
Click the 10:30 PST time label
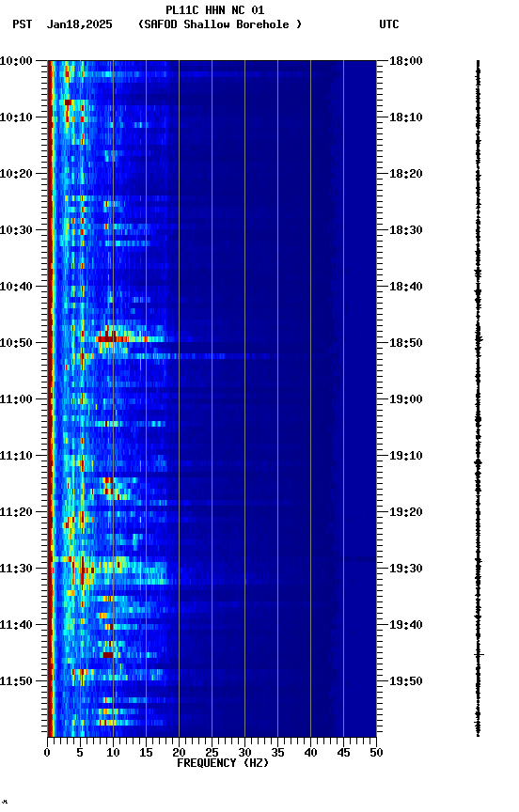click(x=16, y=230)
